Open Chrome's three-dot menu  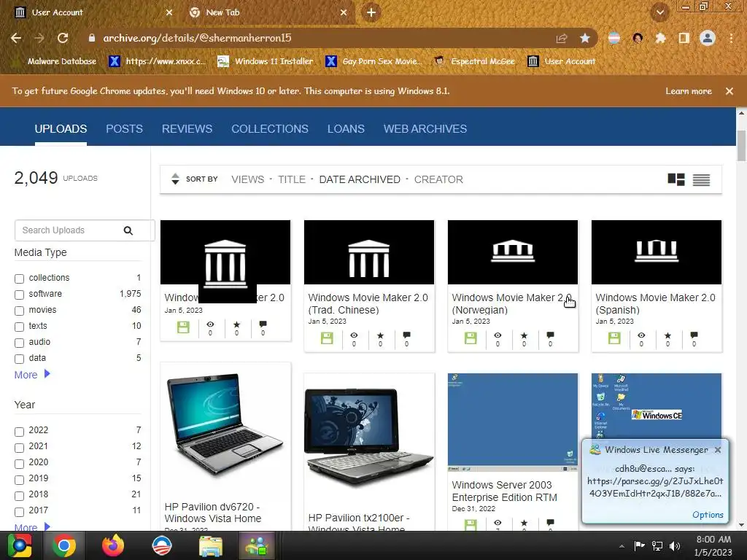(731, 38)
